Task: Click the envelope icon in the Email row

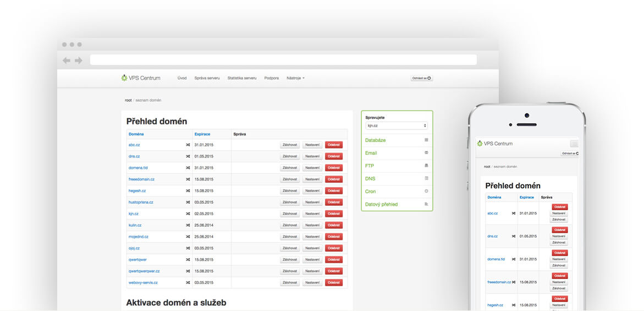Action: (426, 152)
